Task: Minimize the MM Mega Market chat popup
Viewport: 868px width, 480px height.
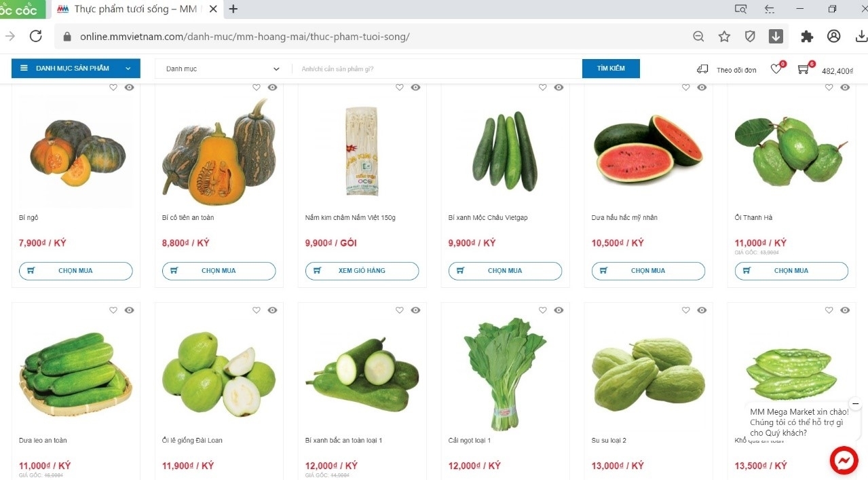Action: [855, 404]
